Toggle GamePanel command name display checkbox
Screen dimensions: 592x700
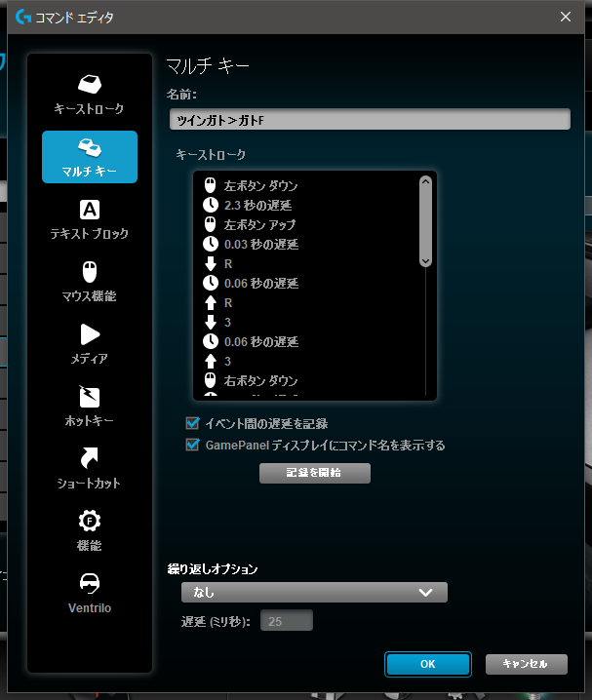(192, 446)
